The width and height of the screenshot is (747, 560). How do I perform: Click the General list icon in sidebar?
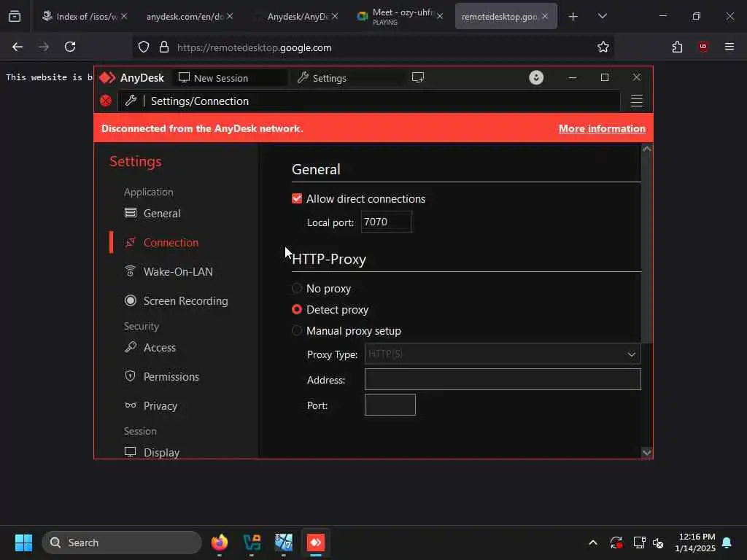pos(130,213)
